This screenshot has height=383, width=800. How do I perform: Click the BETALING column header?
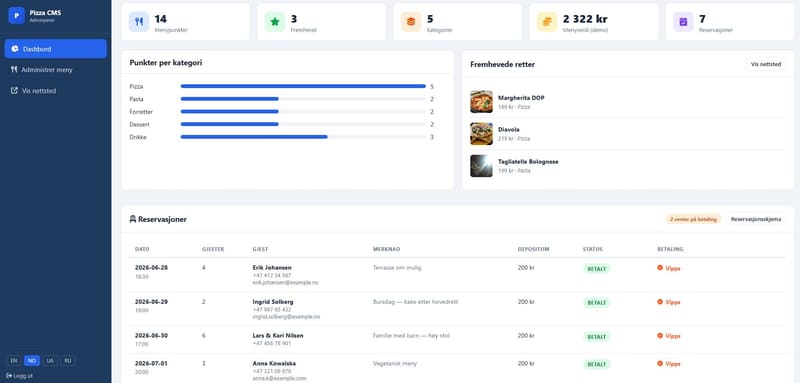(x=670, y=249)
